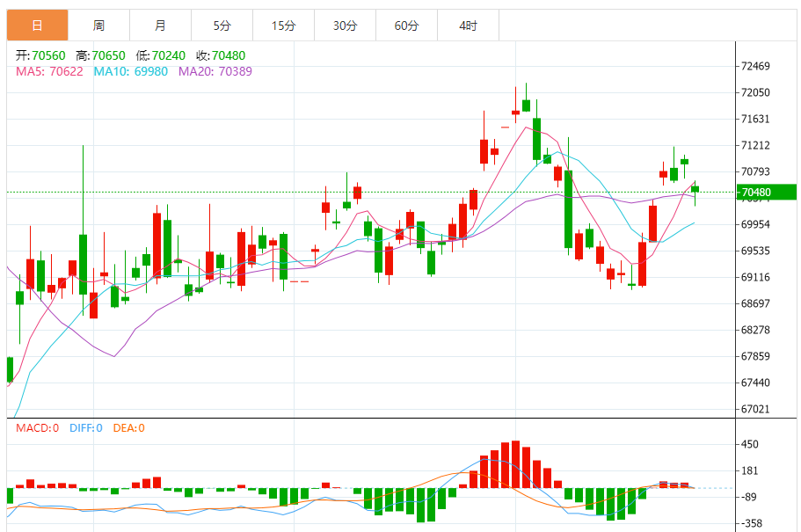Click the MACD:0 legend label
This screenshot has height=532, width=801.
coord(37,428)
